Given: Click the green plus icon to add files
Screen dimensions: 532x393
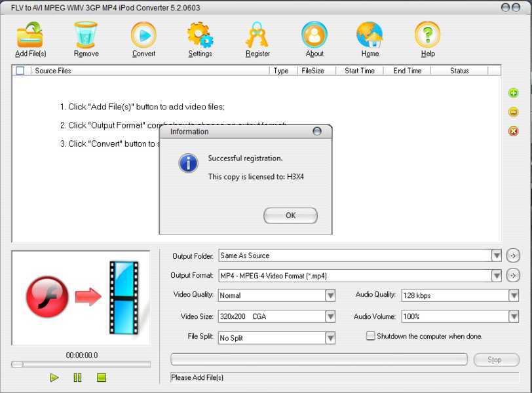Looking at the screenshot, I should (x=514, y=92).
